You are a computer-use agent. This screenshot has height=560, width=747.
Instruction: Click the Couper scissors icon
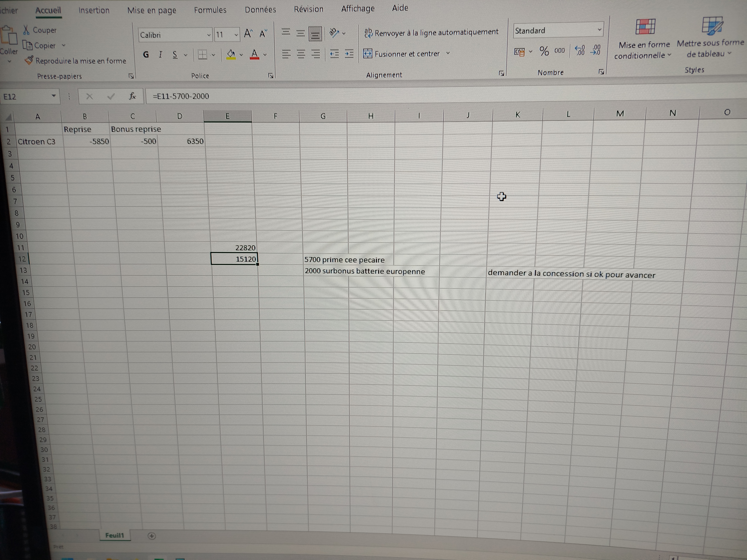(26, 30)
